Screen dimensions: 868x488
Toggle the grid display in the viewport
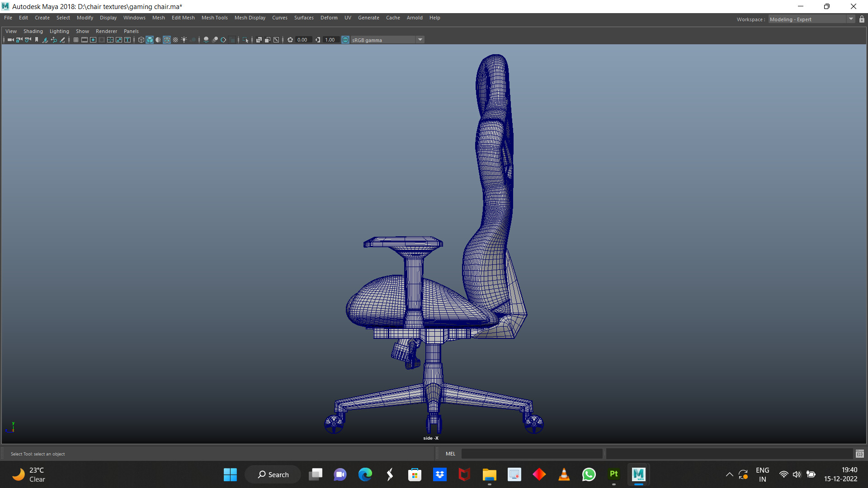(x=75, y=40)
